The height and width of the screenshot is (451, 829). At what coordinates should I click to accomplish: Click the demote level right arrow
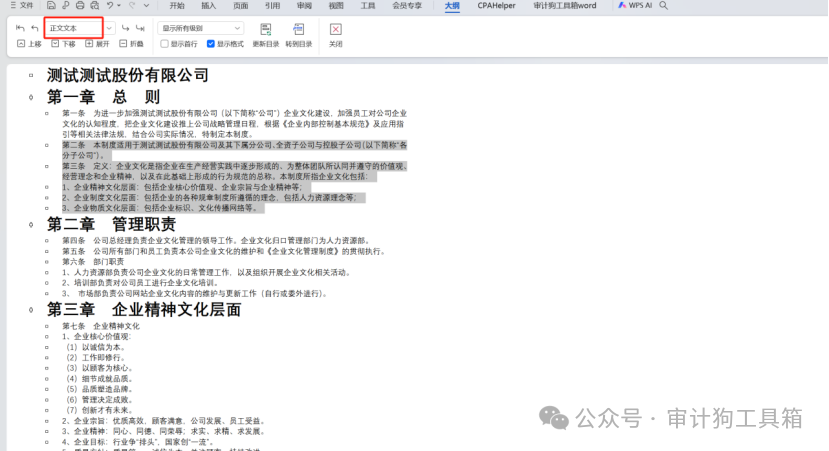pyautogui.click(x=125, y=28)
